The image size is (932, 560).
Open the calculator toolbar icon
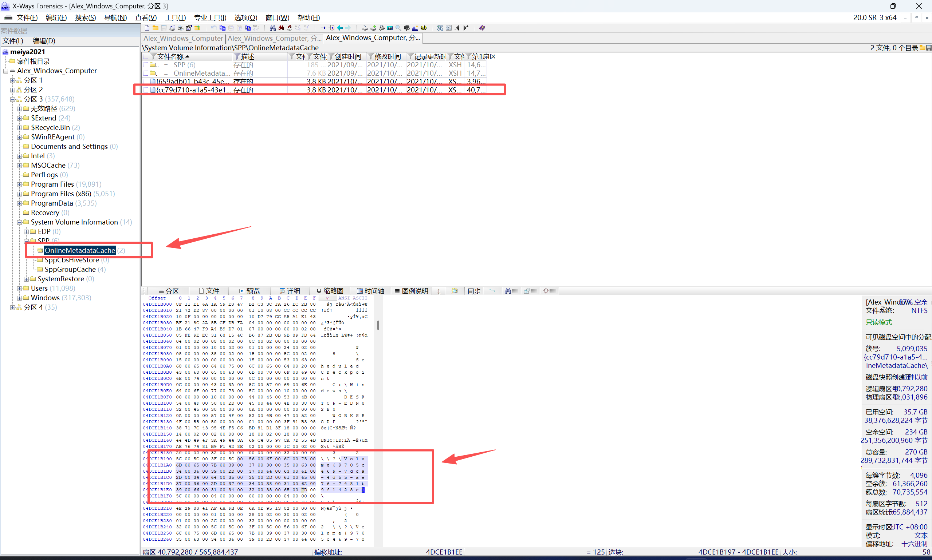point(390,28)
